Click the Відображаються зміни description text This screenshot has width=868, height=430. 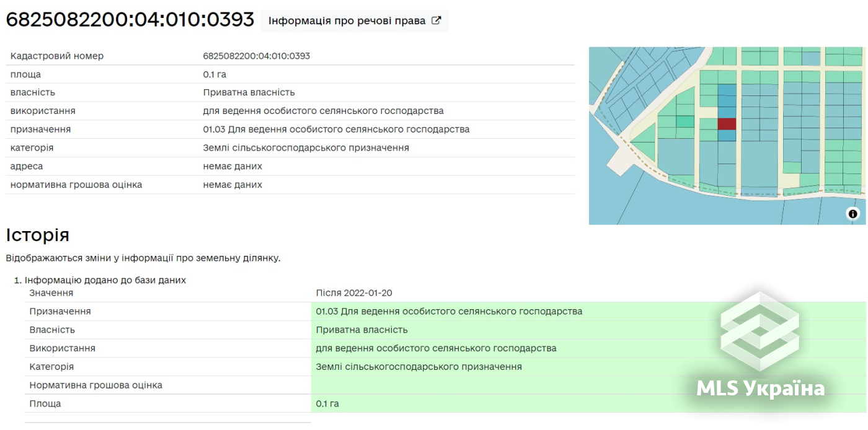143,258
